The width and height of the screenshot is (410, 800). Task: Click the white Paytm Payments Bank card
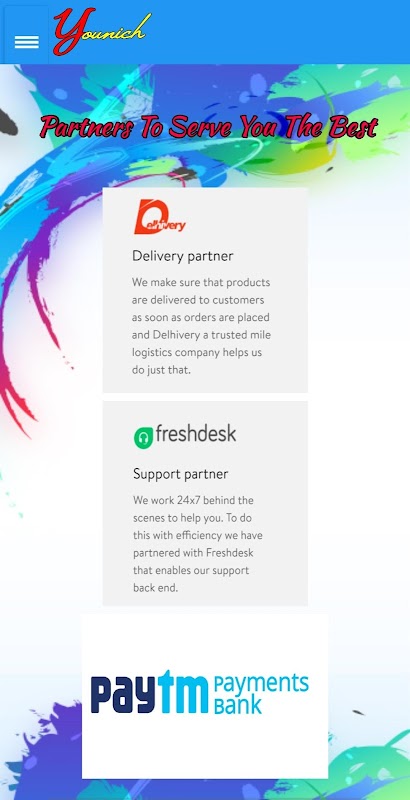205,696
